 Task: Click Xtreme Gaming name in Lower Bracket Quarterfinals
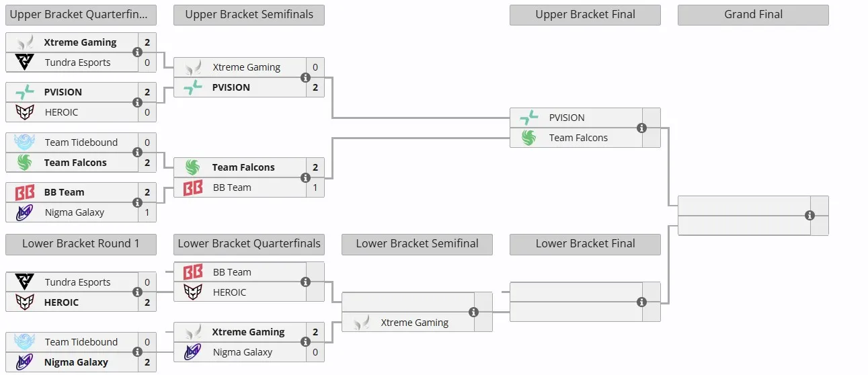(x=248, y=332)
